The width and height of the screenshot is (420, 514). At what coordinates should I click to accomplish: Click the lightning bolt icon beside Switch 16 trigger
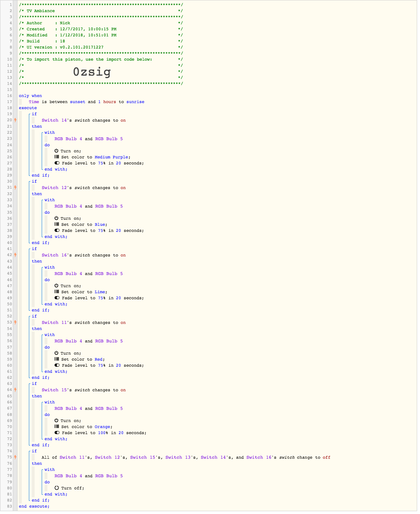click(15, 255)
